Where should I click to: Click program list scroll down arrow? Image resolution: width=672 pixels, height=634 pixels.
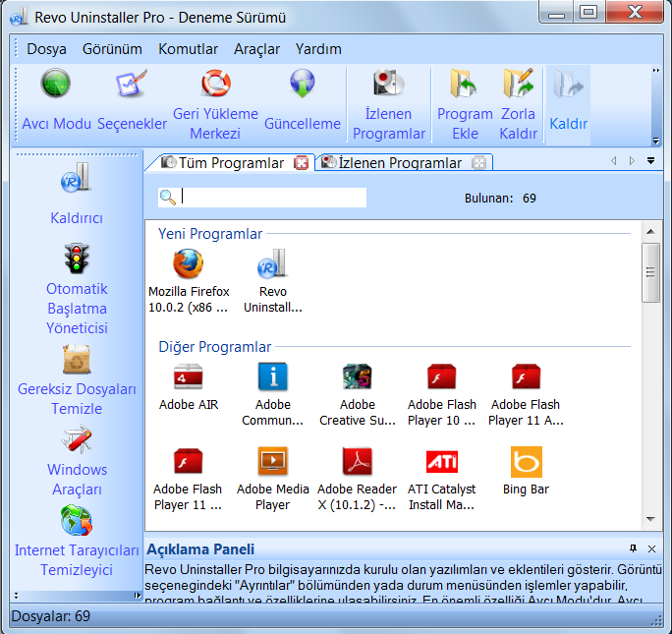click(650, 519)
